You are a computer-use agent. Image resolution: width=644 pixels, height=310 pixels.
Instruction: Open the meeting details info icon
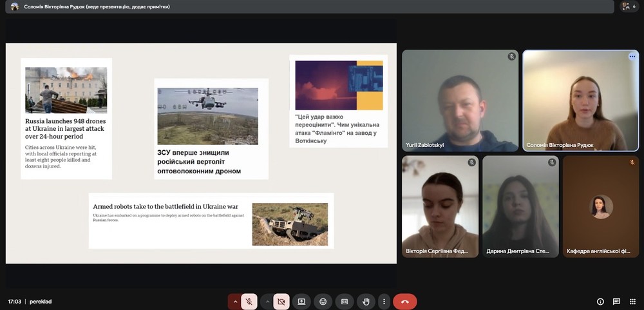click(600, 301)
